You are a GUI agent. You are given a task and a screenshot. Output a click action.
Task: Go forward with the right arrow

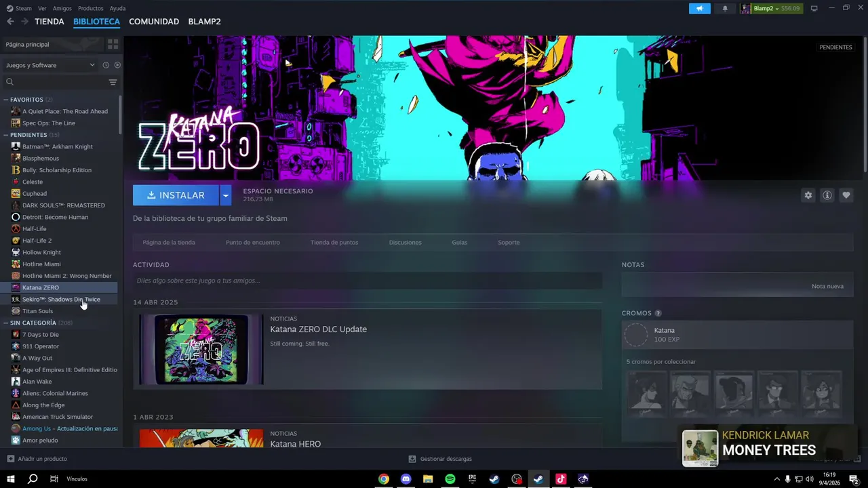24,22
